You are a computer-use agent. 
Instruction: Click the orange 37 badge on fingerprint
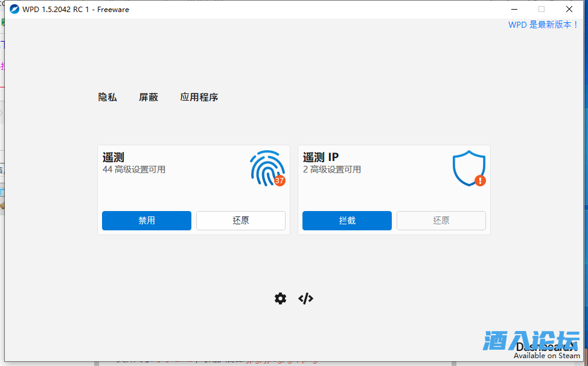[x=280, y=180]
